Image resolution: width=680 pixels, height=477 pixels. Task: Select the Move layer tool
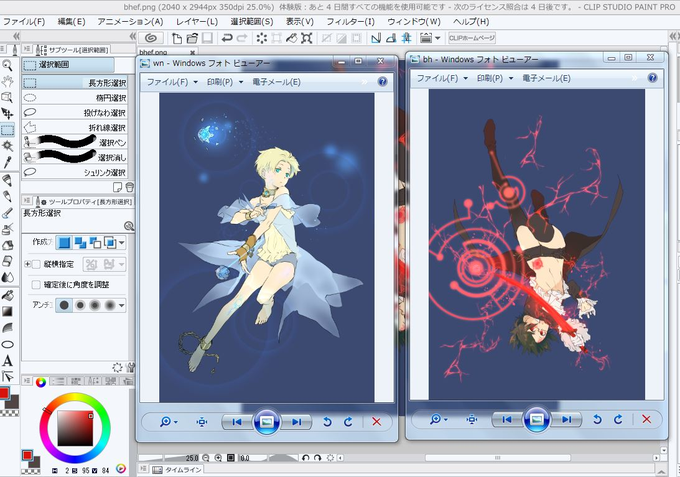click(x=7, y=113)
